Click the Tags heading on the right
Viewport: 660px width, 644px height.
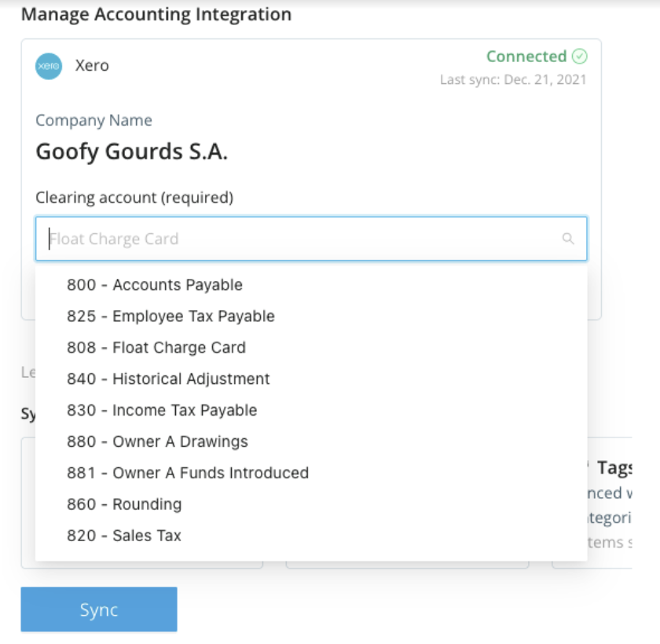click(614, 468)
